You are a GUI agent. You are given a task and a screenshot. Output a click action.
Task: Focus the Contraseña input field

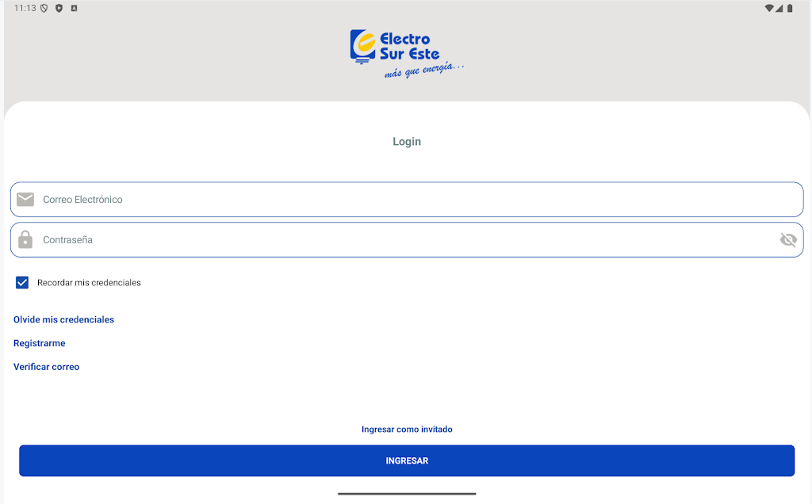[396, 239]
